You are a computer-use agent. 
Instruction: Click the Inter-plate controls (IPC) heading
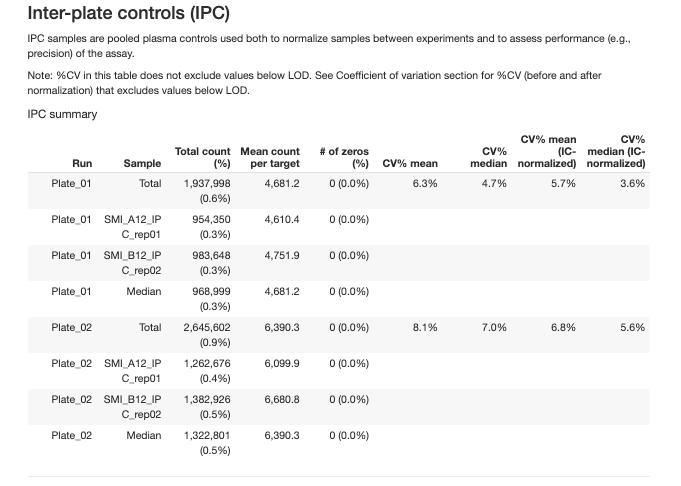coord(128,14)
